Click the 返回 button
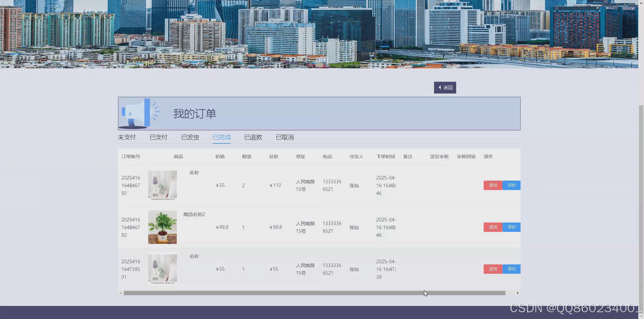 tap(445, 87)
